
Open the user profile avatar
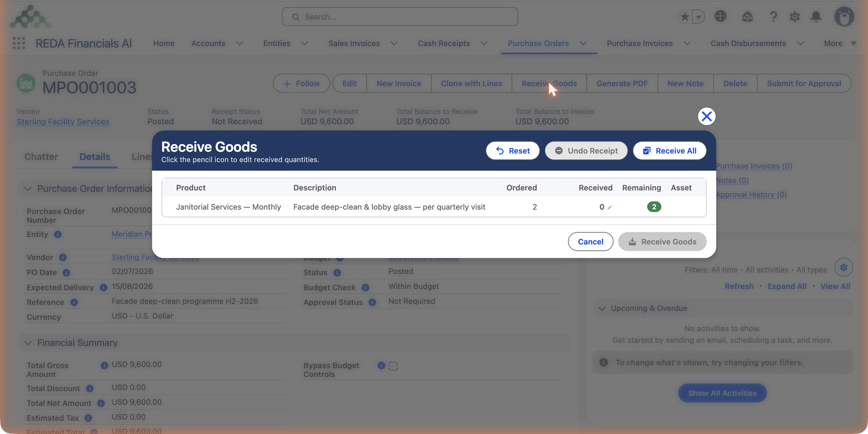click(x=844, y=17)
